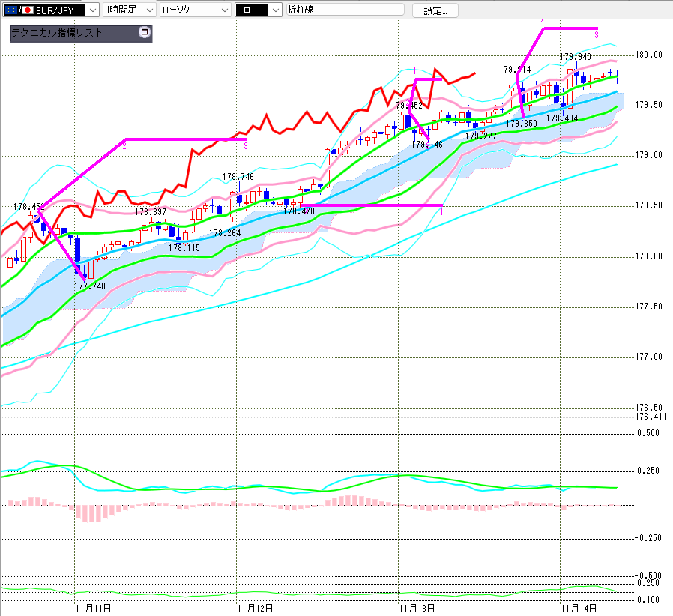
Task: Click the 176.411 price axis value
Action: tap(651, 417)
